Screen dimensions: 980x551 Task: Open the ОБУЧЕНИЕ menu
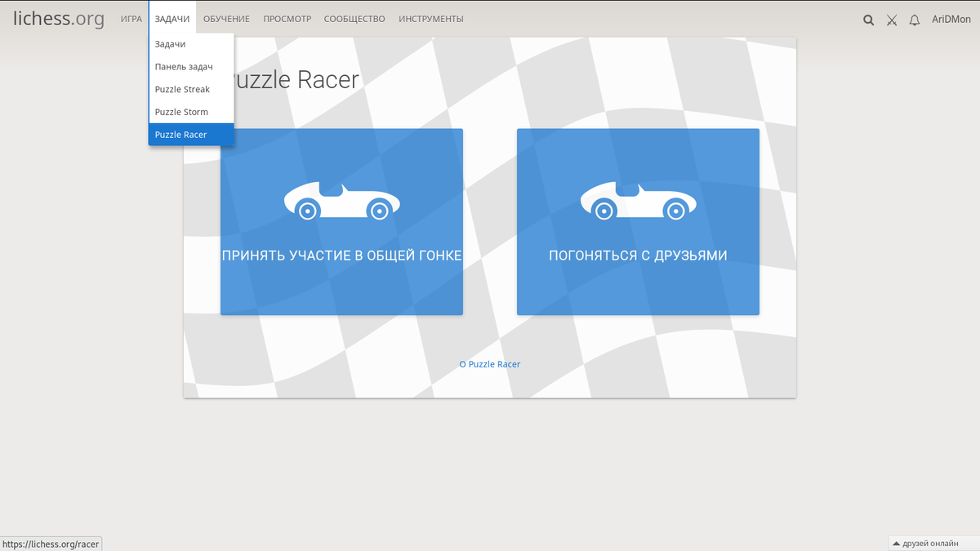226,19
